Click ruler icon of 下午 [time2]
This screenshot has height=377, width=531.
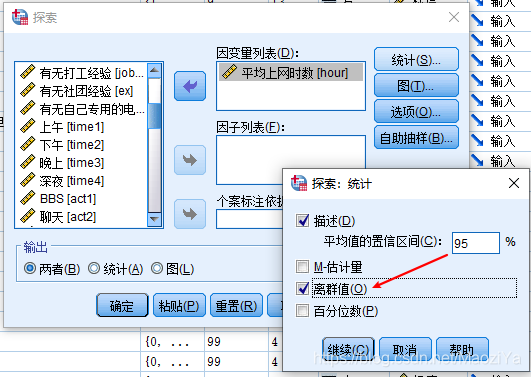coord(27,144)
